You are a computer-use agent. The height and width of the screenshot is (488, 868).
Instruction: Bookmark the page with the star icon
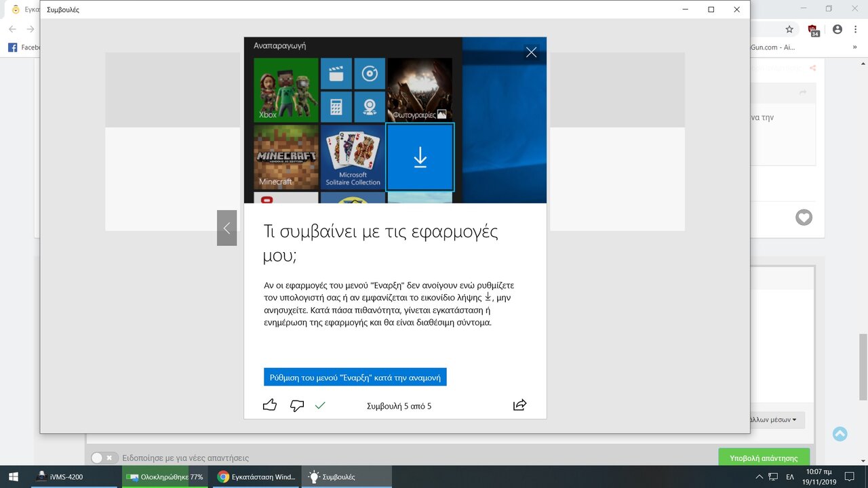pyautogui.click(x=789, y=29)
